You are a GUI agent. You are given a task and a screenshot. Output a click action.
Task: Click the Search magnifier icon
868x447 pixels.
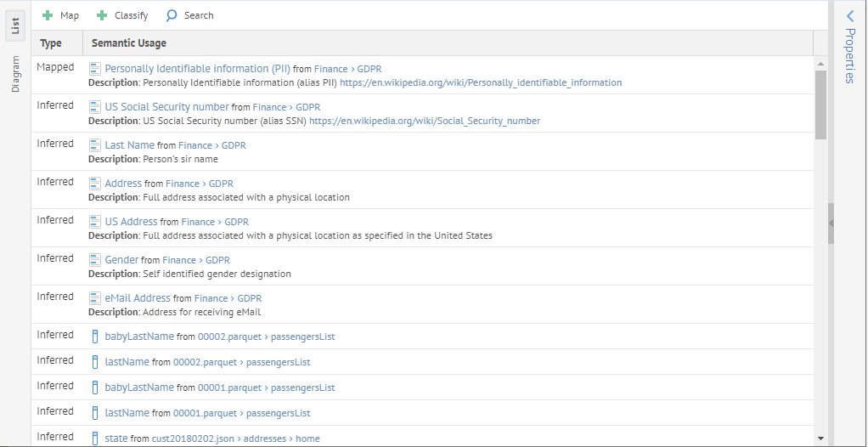pyautogui.click(x=172, y=15)
